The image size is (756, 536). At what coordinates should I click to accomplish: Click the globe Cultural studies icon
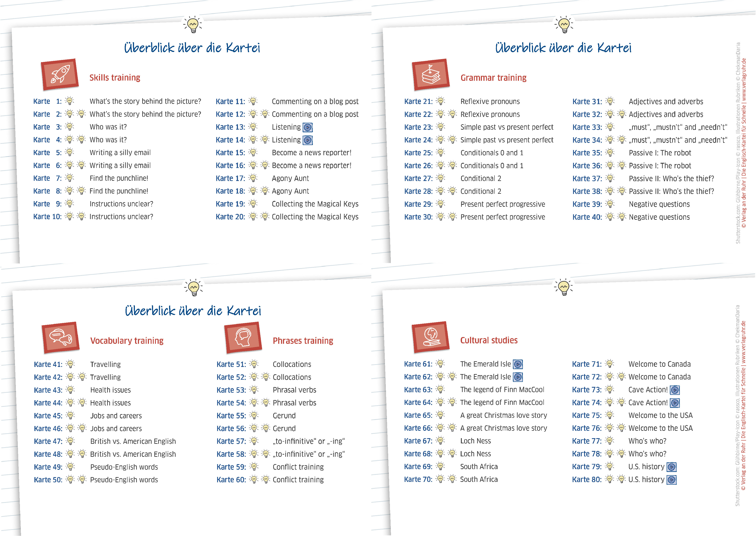click(x=431, y=337)
